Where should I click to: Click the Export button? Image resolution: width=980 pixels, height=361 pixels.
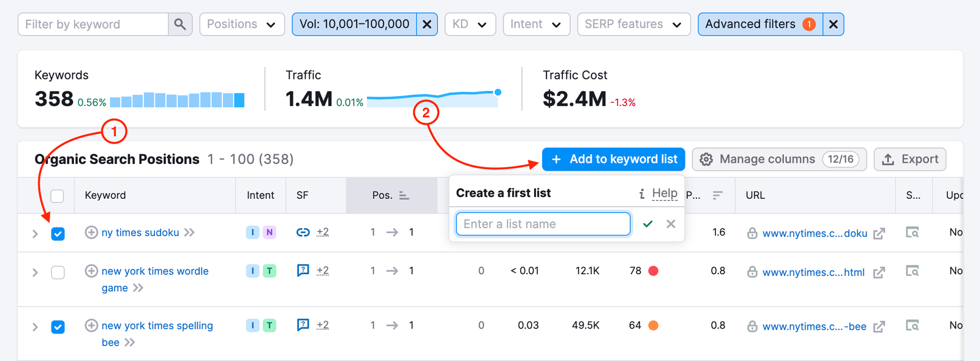pos(910,159)
